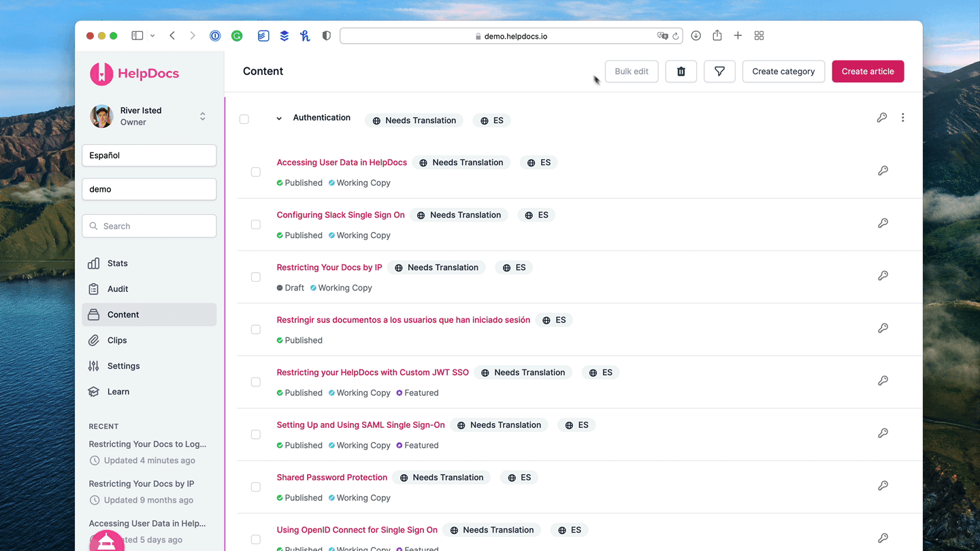The image size is (980, 551).
Task: Click key icon for SAML Single Sign-On row
Action: (883, 433)
